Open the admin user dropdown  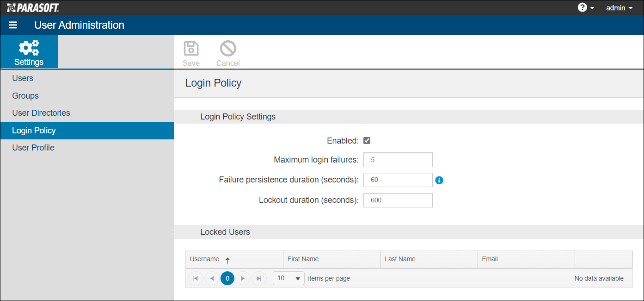619,8
